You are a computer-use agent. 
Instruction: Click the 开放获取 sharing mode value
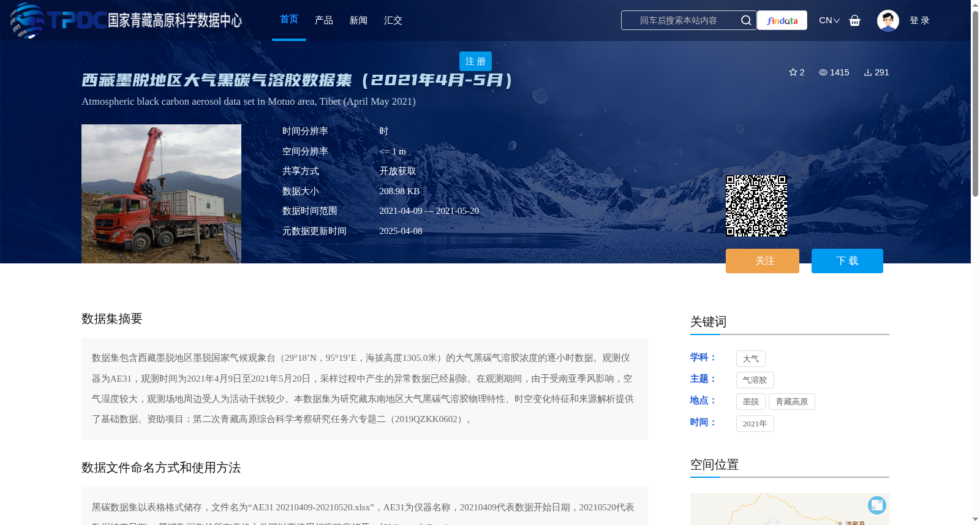pos(398,171)
